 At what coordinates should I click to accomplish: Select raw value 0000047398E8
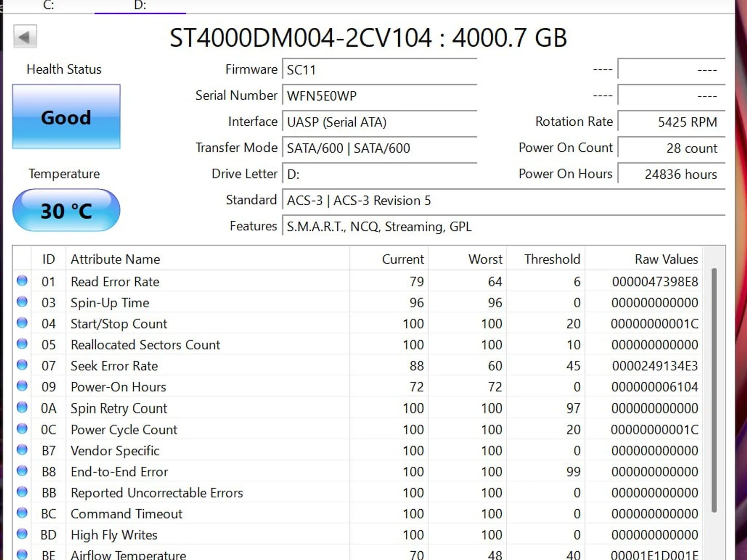(x=655, y=281)
